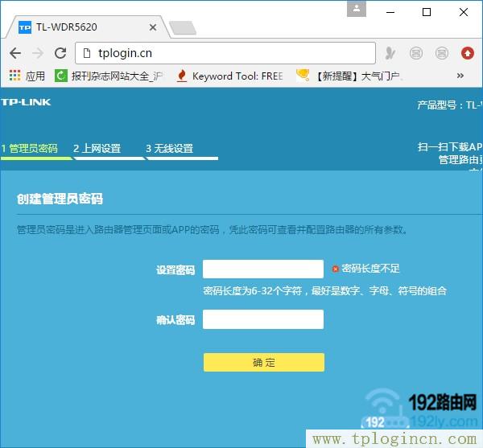
Task: Minimize the browser window
Action: pos(390,12)
